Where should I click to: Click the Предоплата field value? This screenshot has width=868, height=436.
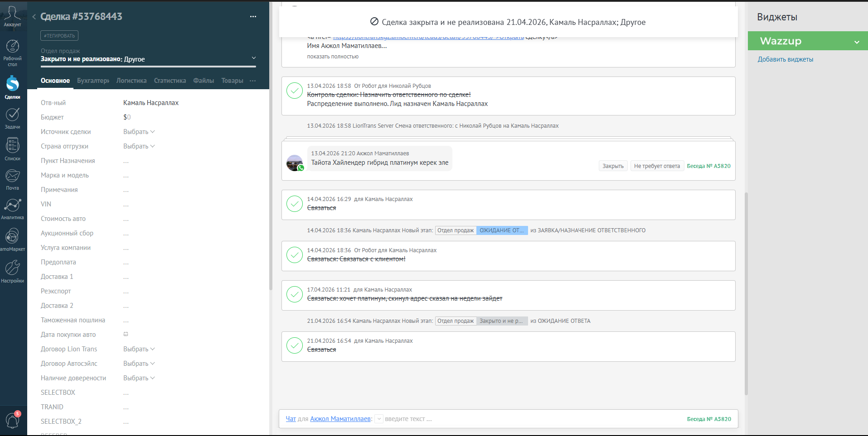pyautogui.click(x=126, y=263)
